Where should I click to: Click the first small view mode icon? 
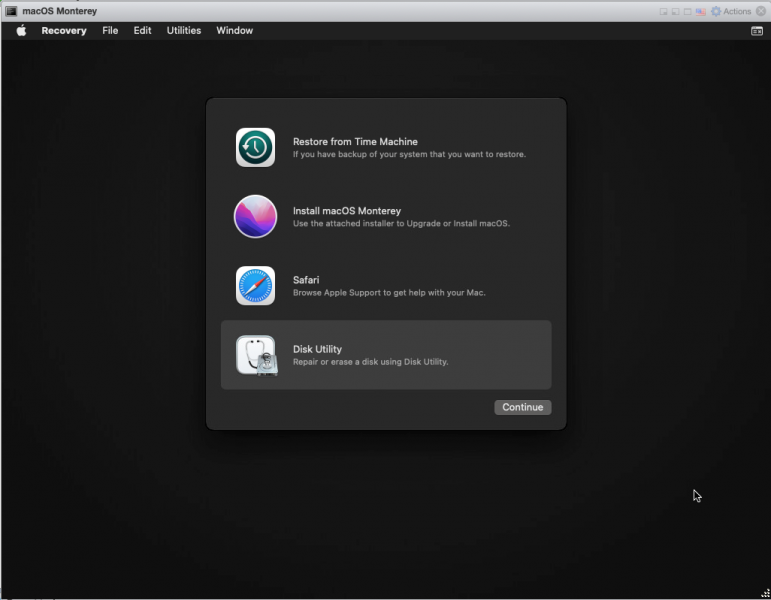tap(664, 11)
